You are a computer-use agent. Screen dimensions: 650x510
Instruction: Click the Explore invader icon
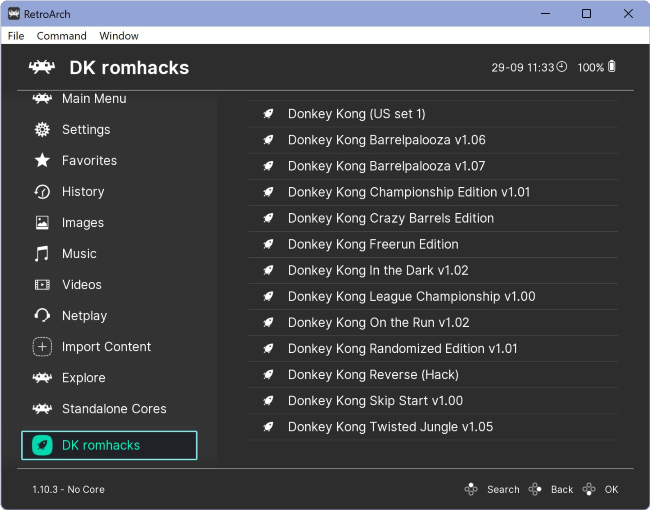tap(42, 378)
